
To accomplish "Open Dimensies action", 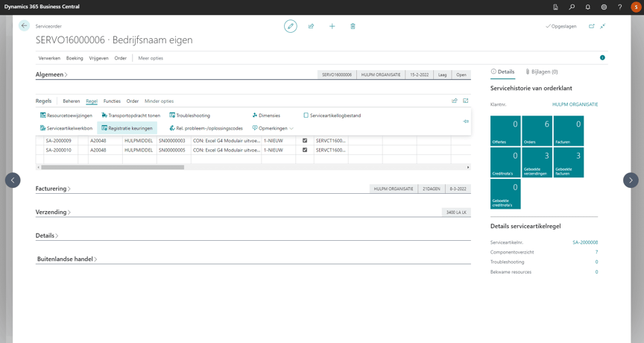I will click(266, 116).
